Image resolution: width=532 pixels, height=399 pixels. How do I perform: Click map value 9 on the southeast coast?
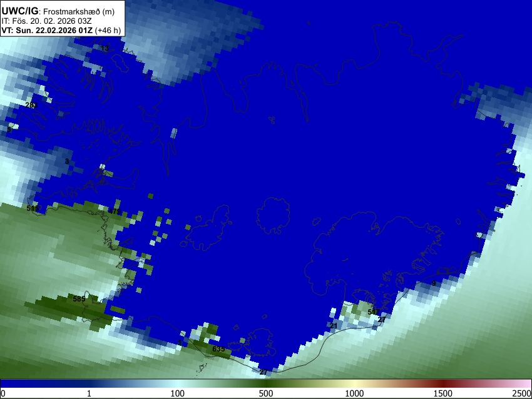pyautogui.click(x=434, y=283)
